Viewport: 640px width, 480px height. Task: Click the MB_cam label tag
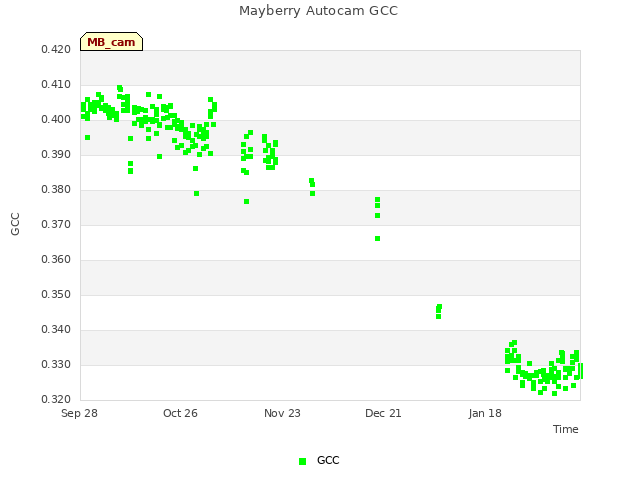click(x=111, y=42)
